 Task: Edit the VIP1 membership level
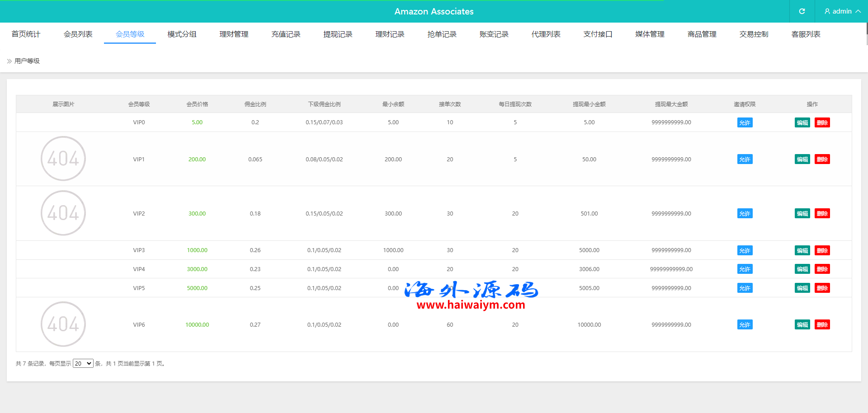pyautogui.click(x=802, y=159)
